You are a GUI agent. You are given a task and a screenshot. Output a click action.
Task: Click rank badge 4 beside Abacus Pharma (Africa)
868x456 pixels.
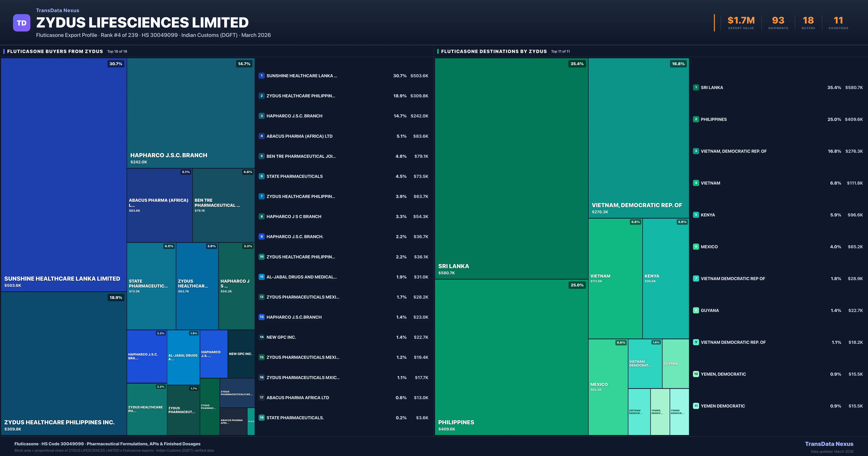(x=261, y=136)
